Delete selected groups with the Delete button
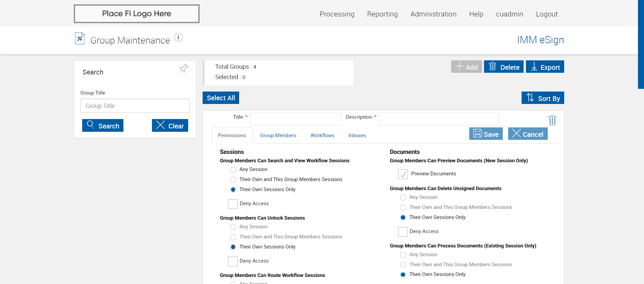 (503, 67)
